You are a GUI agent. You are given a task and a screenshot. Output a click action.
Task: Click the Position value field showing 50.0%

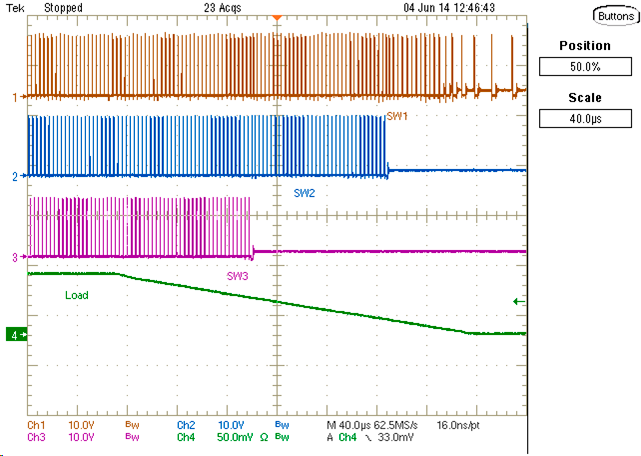[x=585, y=67]
